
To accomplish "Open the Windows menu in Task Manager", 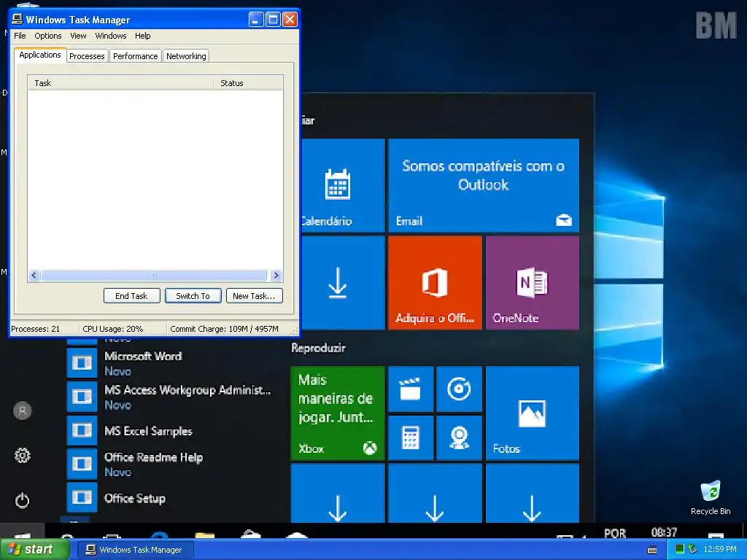I will click(x=111, y=36).
